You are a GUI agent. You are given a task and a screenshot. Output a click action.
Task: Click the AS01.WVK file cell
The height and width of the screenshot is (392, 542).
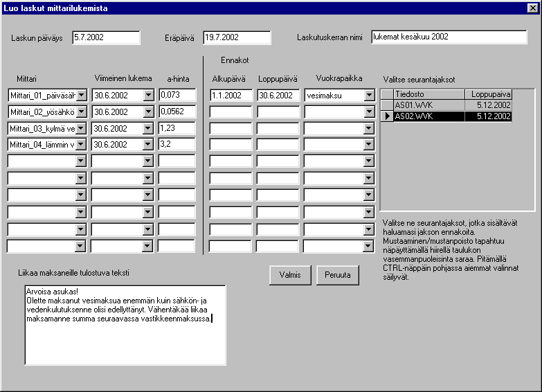click(429, 105)
